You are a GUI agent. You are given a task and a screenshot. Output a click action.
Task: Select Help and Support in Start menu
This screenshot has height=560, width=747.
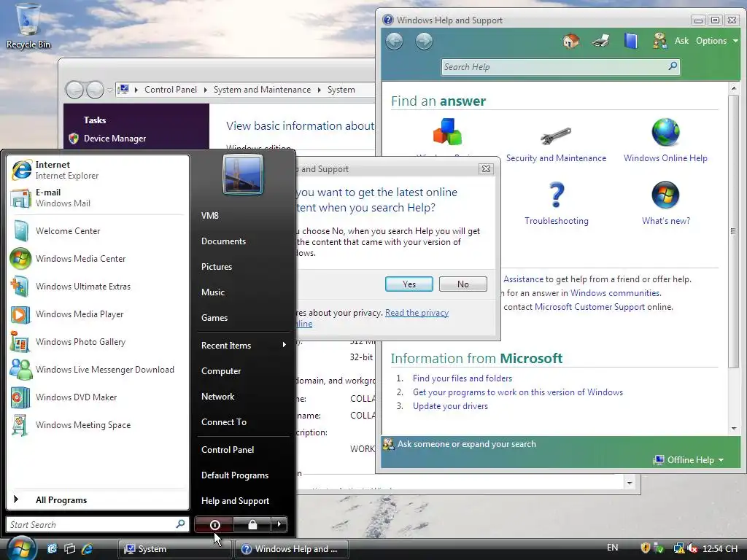coord(236,501)
